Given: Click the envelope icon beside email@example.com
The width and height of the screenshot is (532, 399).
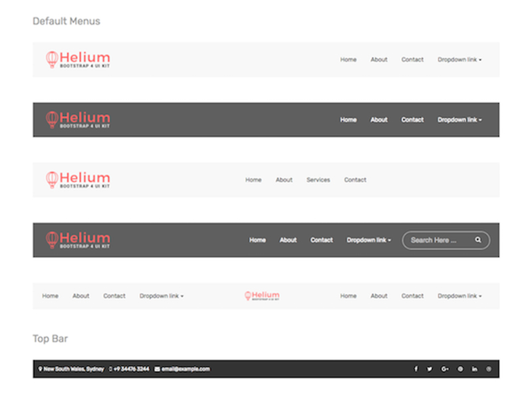Looking at the screenshot, I should click(x=157, y=369).
